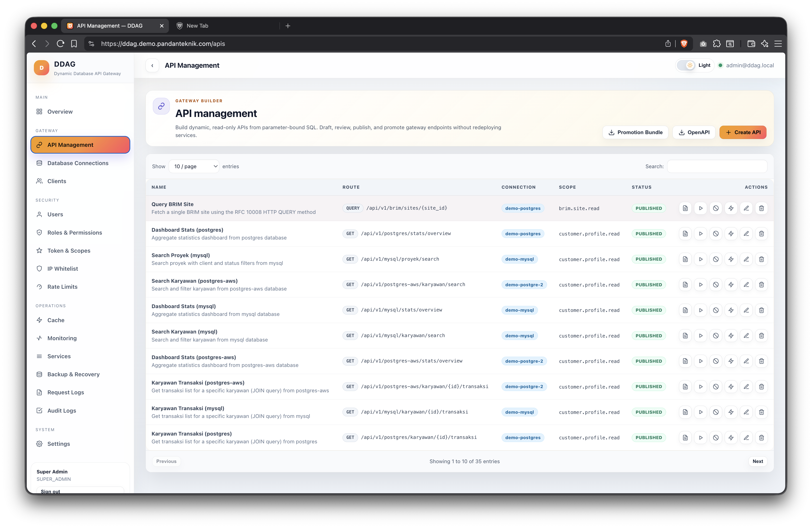
Task: Go to Next page of entries
Action: 758,461
